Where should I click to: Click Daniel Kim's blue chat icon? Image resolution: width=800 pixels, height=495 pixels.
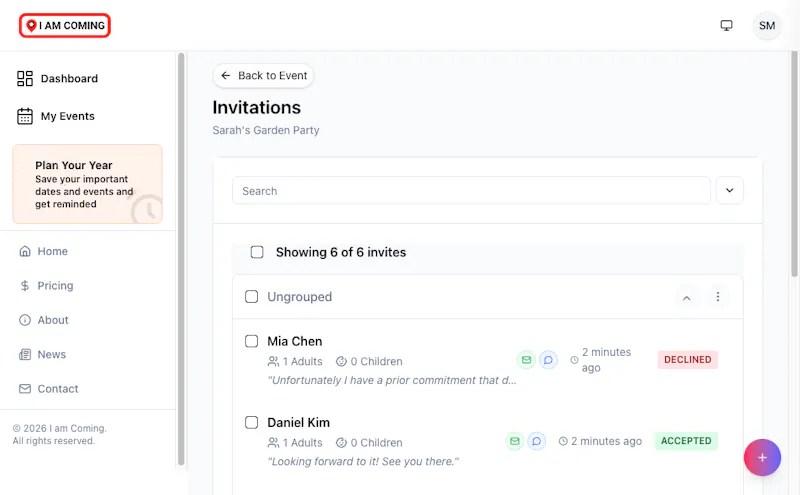pos(536,441)
